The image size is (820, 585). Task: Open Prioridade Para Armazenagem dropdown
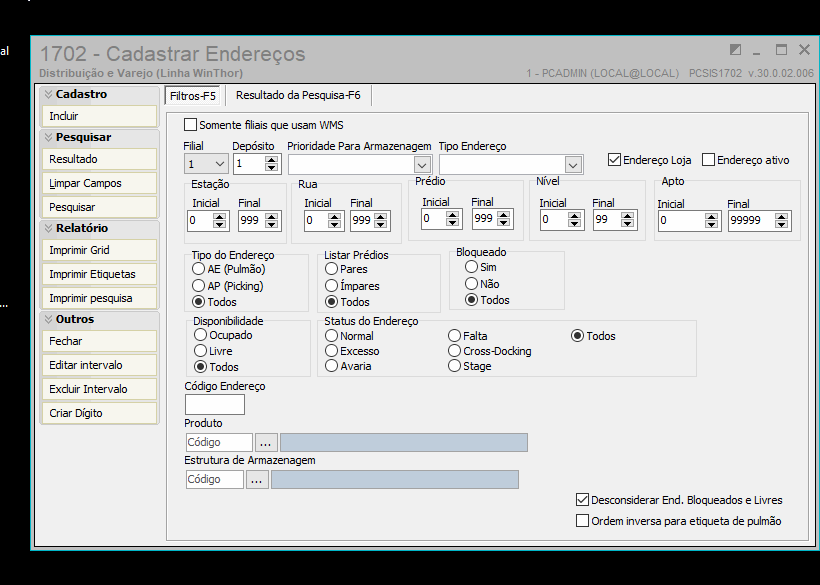coord(422,165)
